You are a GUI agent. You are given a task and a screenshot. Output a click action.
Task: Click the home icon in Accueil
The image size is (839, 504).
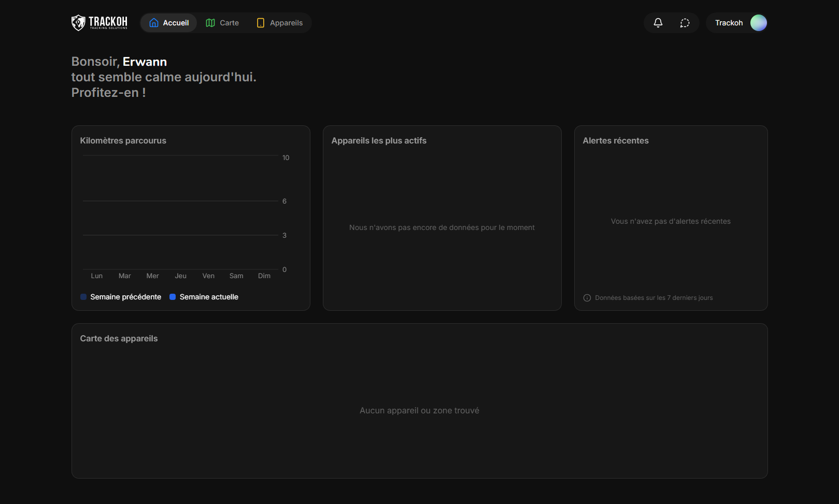click(x=154, y=23)
